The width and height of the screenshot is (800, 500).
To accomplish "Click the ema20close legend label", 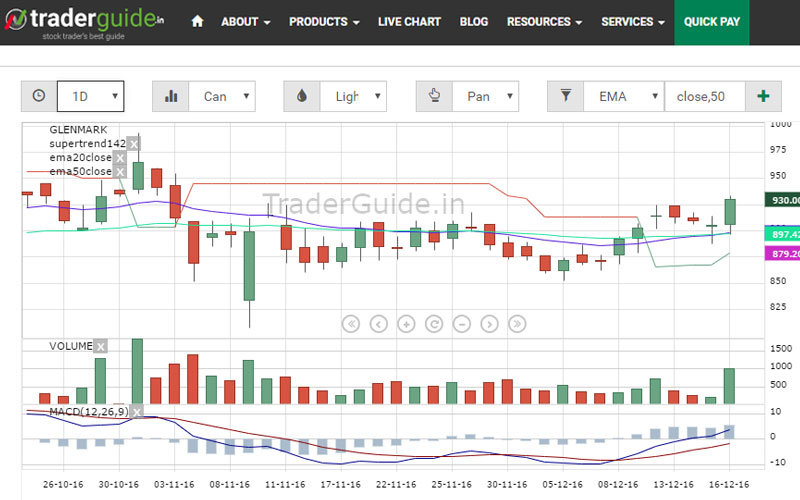I will point(81,157).
